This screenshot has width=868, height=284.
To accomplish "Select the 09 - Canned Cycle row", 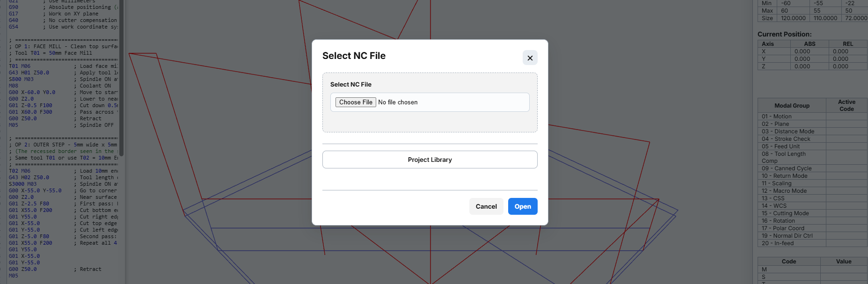I will (812, 168).
